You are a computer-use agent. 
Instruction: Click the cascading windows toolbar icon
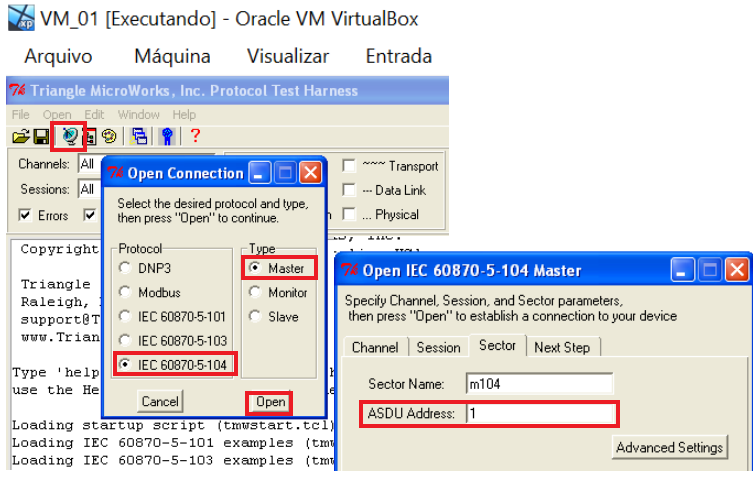tap(139, 136)
